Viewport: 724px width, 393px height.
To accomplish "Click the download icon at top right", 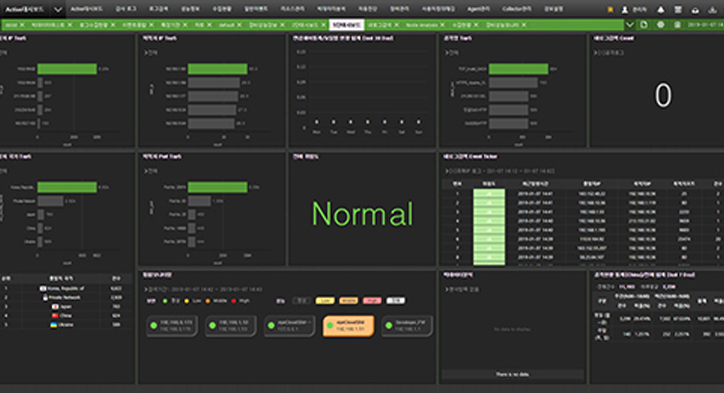I will [x=712, y=10].
